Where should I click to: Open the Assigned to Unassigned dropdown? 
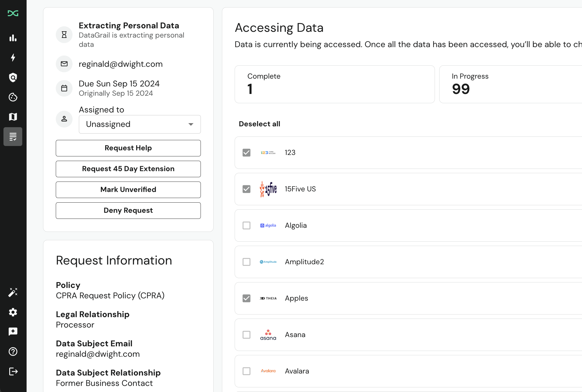coord(140,124)
